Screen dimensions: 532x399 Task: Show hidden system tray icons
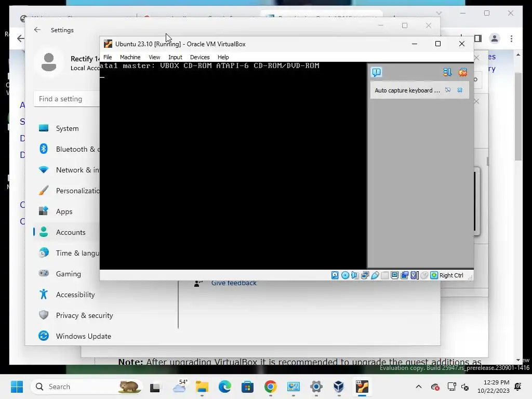(419, 387)
